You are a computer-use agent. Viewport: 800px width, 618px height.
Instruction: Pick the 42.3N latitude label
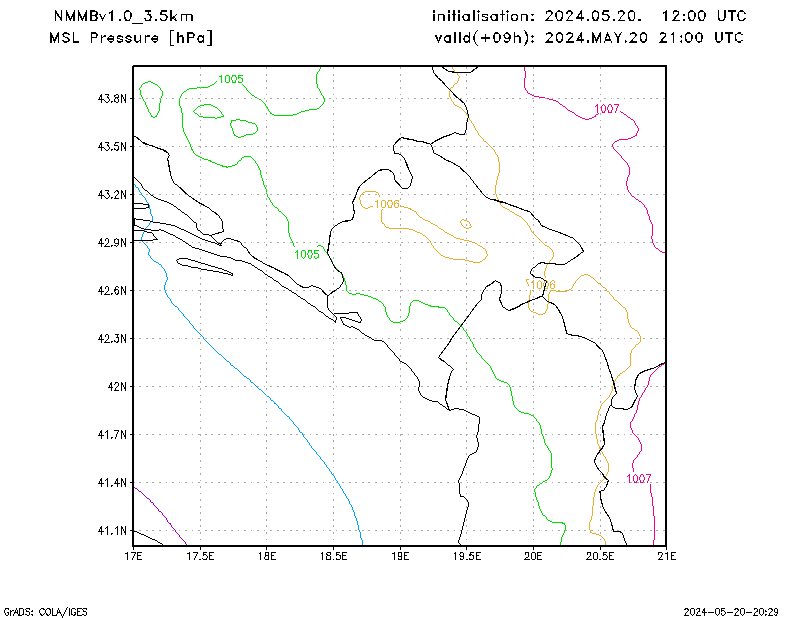(x=112, y=339)
